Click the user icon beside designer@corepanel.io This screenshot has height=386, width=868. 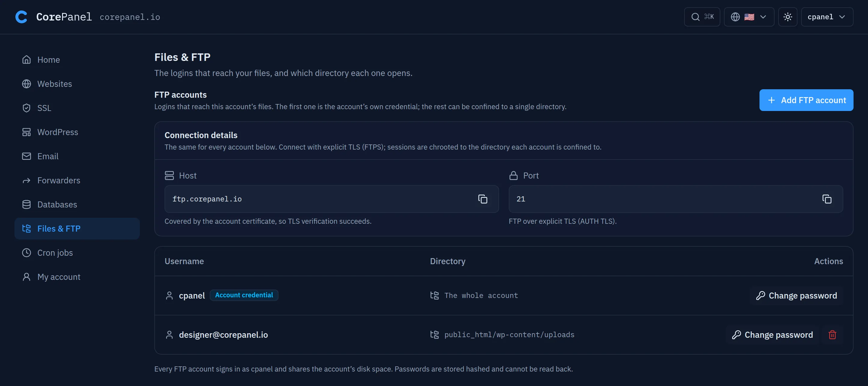pos(169,335)
